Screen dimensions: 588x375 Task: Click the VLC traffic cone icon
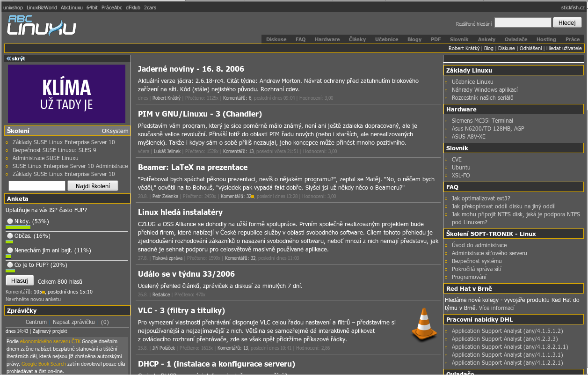click(424, 324)
